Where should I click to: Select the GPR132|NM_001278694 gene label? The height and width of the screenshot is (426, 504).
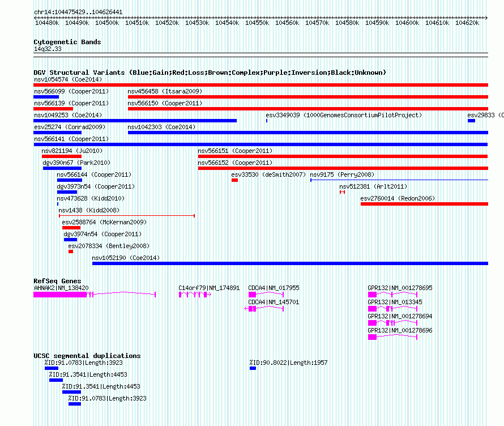(x=400, y=316)
